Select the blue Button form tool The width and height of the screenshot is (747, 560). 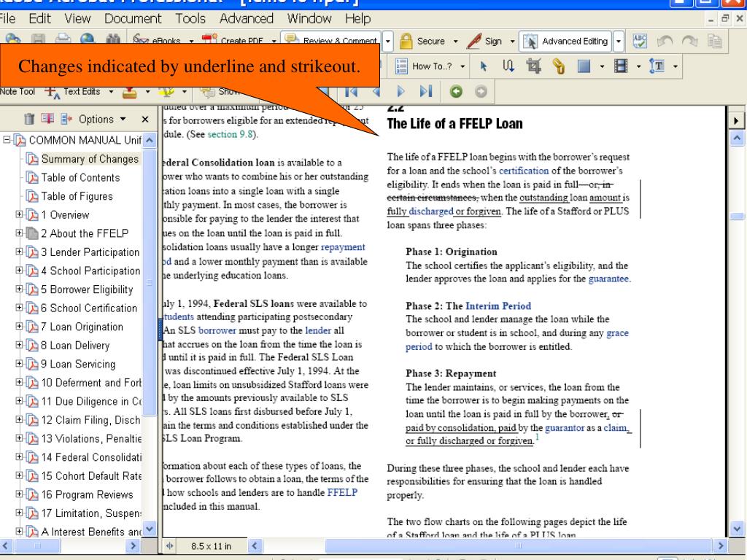(x=584, y=66)
